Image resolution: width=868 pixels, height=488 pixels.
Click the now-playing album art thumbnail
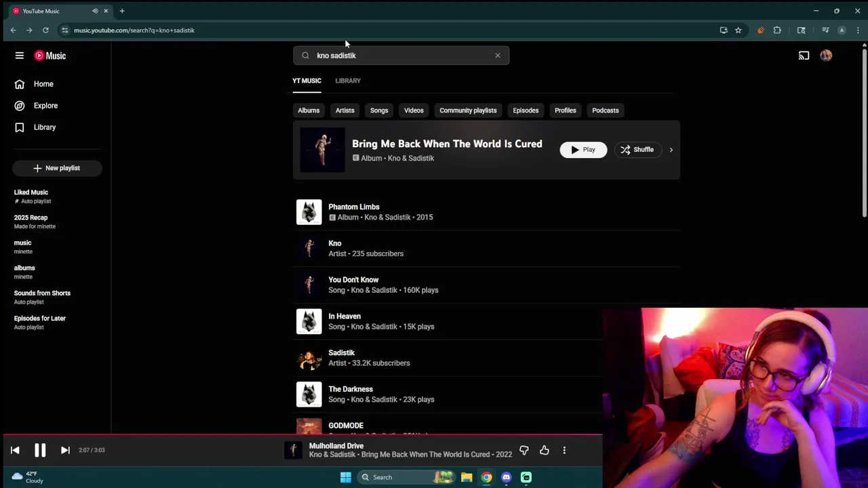pyautogui.click(x=293, y=450)
